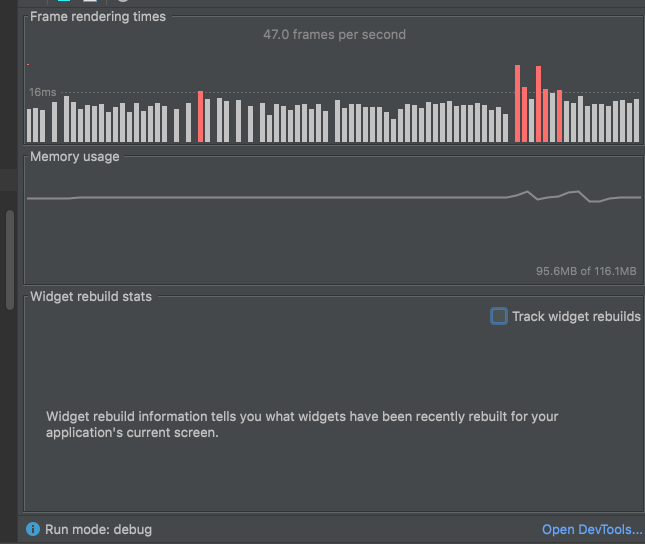Image resolution: width=645 pixels, height=544 pixels.
Task: Click the widget rebuild information description text
Action: [x=302, y=424]
